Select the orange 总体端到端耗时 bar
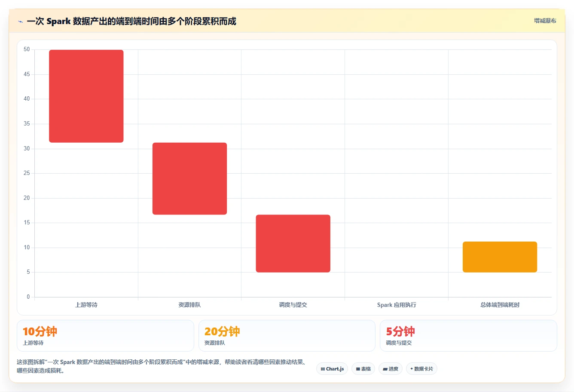Viewport: 574px width, 392px height. 500,257
